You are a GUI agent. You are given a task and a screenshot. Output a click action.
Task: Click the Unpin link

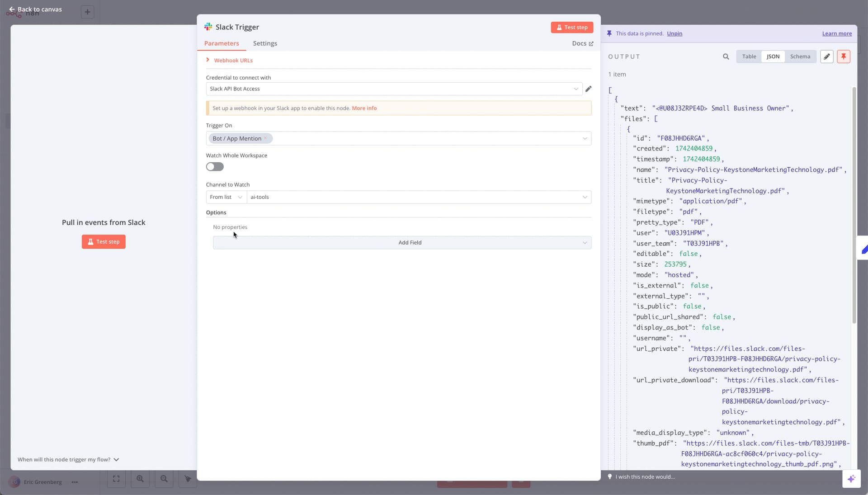(x=675, y=33)
